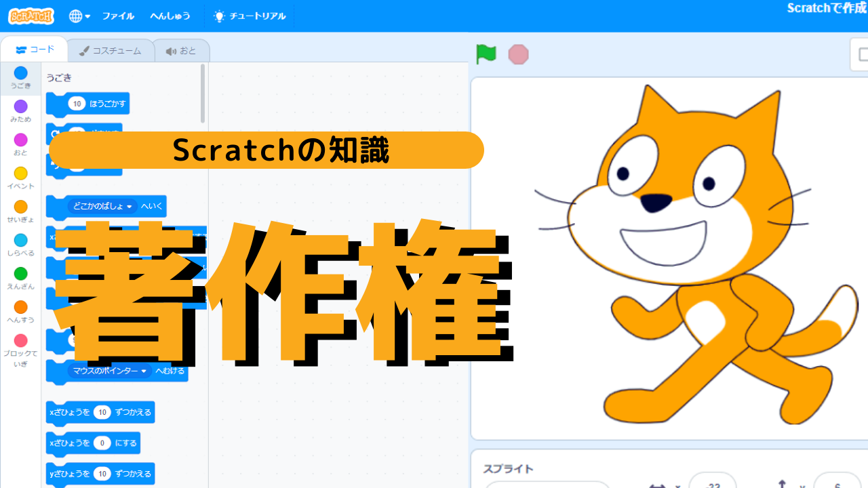The height and width of the screenshot is (488, 868).
Task: Open the へんしゅう menu
Action: pos(170,16)
